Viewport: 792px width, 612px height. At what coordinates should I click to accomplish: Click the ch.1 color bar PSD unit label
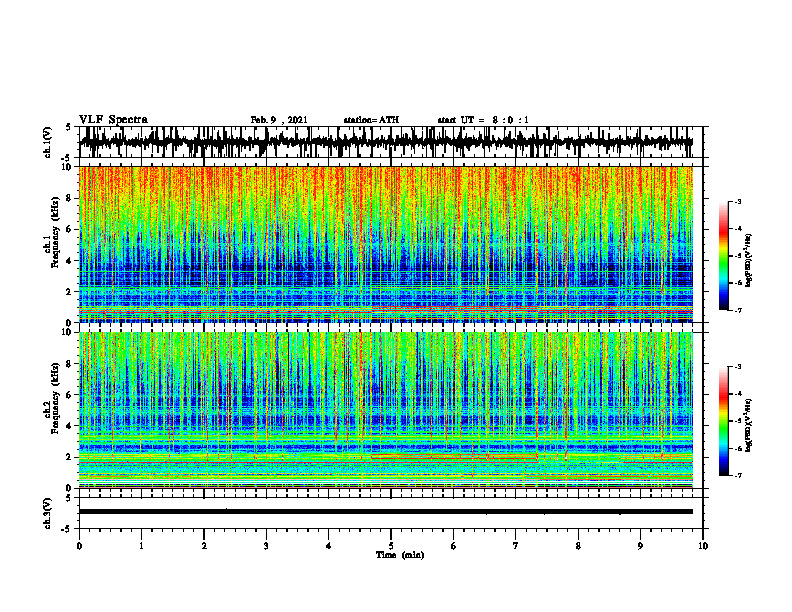(749, 261)
